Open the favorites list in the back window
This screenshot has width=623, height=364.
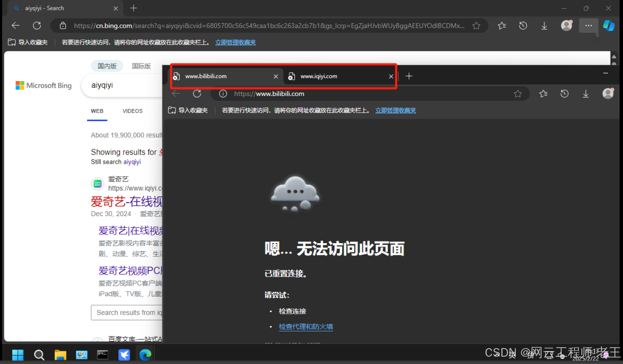[x=502, y=26]
